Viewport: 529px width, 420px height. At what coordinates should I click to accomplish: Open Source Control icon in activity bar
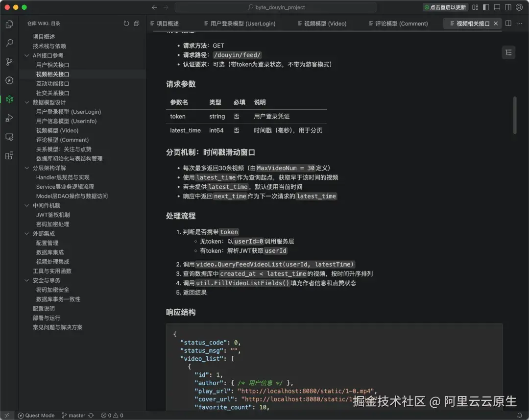[9, 62]
